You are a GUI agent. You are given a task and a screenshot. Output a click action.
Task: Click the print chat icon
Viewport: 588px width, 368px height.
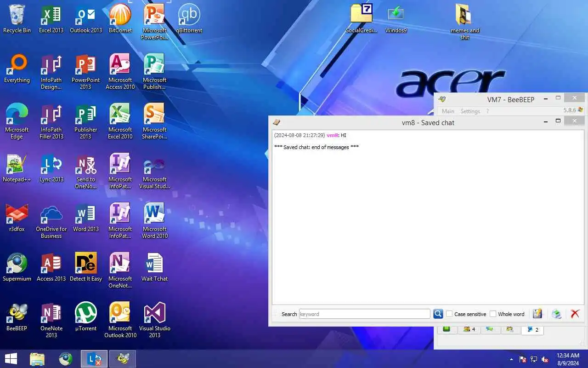[557, 314]
